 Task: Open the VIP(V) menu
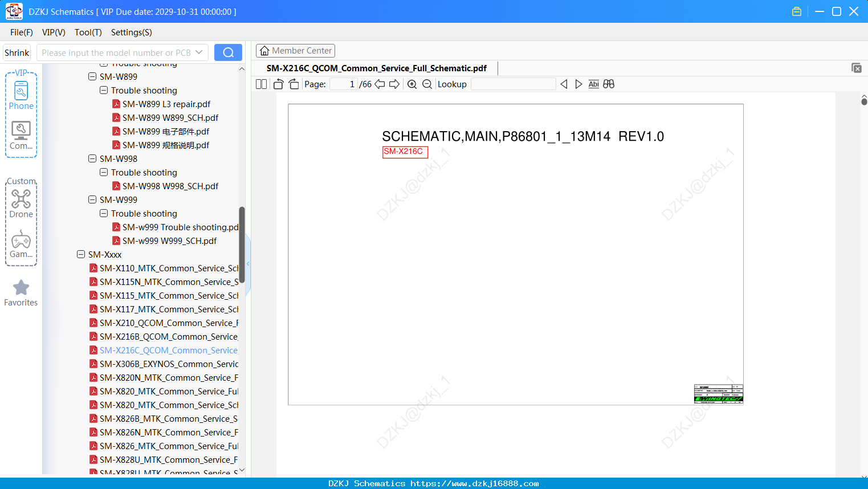(54, 32)
